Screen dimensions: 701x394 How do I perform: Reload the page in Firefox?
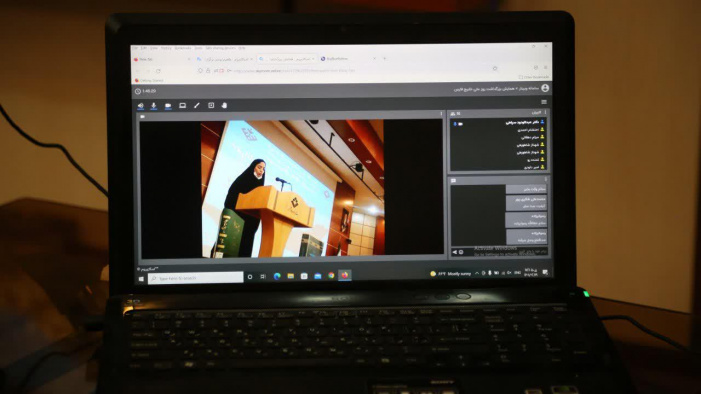pos(158,71)
